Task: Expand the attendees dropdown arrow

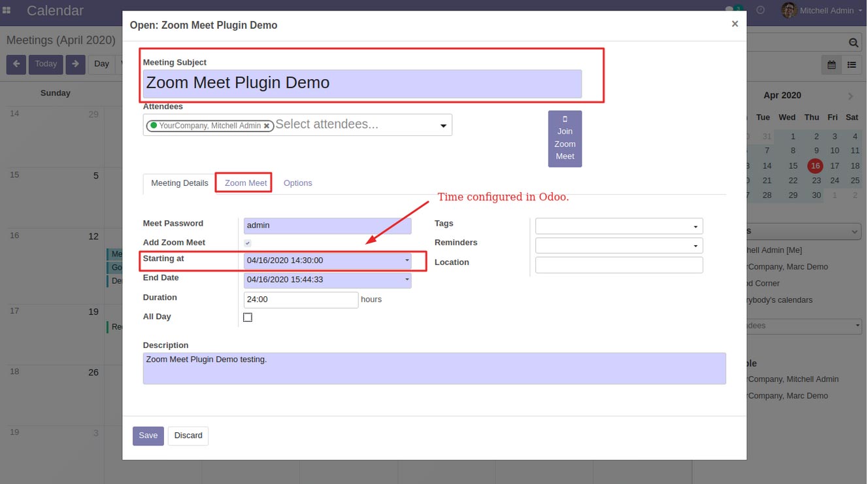Action: [443, 126]
